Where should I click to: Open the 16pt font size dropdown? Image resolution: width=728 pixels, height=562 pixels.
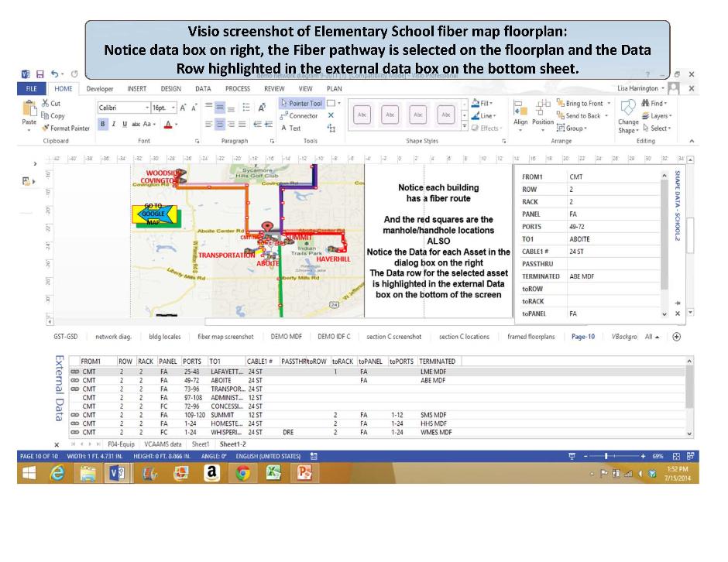[x=173, y=108]
